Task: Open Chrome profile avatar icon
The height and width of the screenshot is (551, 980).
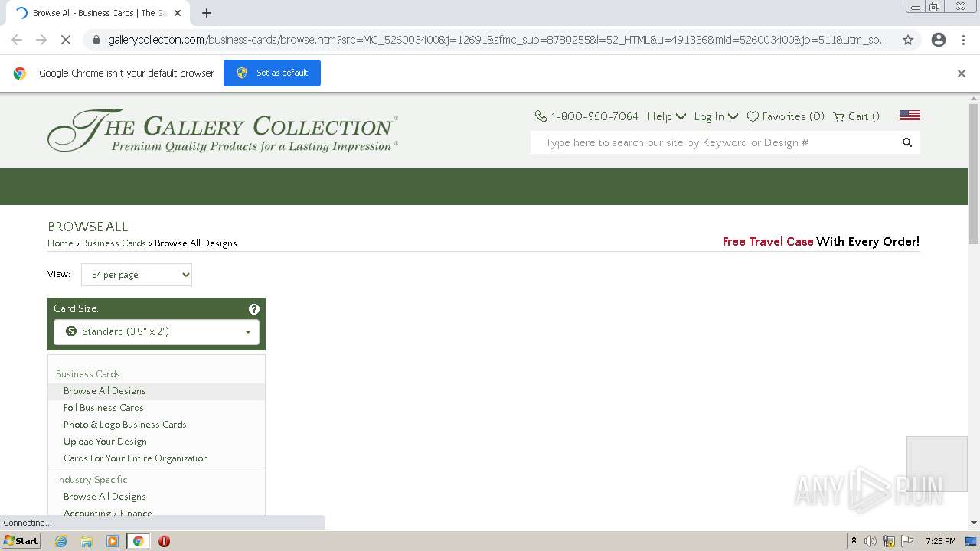Action: (x=939, y=40)
